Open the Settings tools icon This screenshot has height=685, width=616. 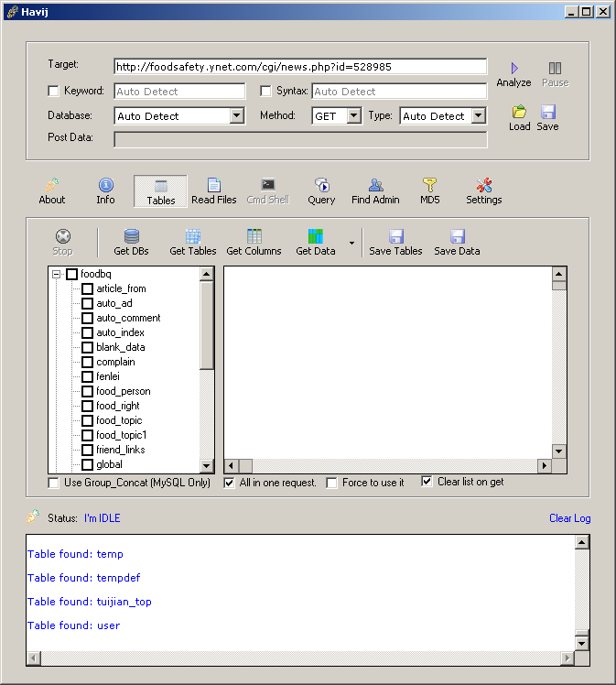click(483, 185)
